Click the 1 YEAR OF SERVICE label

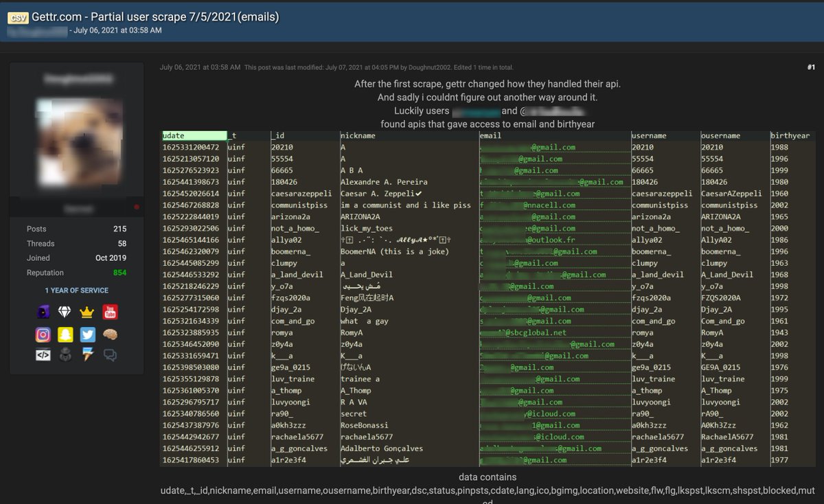tap(76, 290)
